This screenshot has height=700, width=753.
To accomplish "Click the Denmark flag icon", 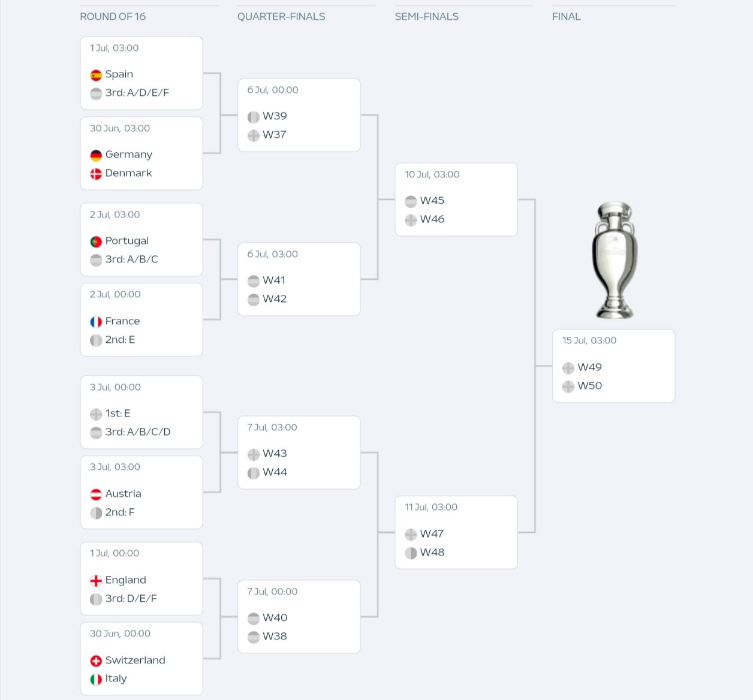I will [x=96, y=174].
